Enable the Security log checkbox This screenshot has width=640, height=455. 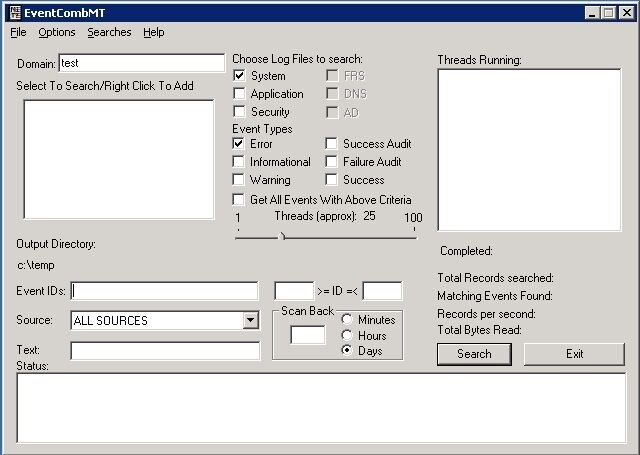(x=239, y=111)
